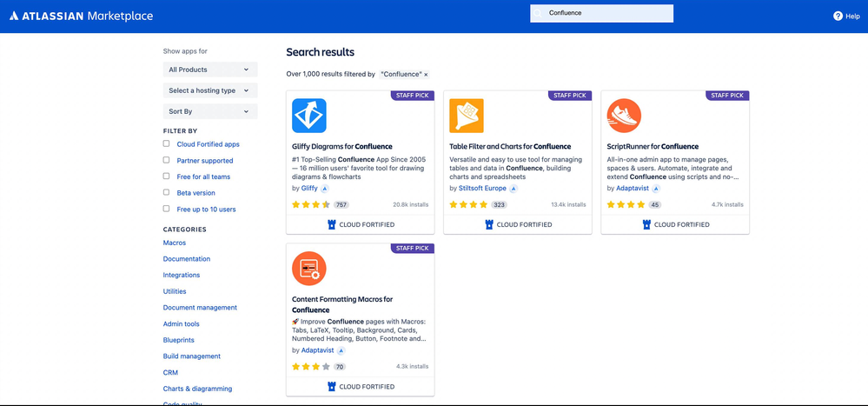This screenshot has width=868, height=406.
Task: View the Blueprints category
Action: tap(179, 340)
